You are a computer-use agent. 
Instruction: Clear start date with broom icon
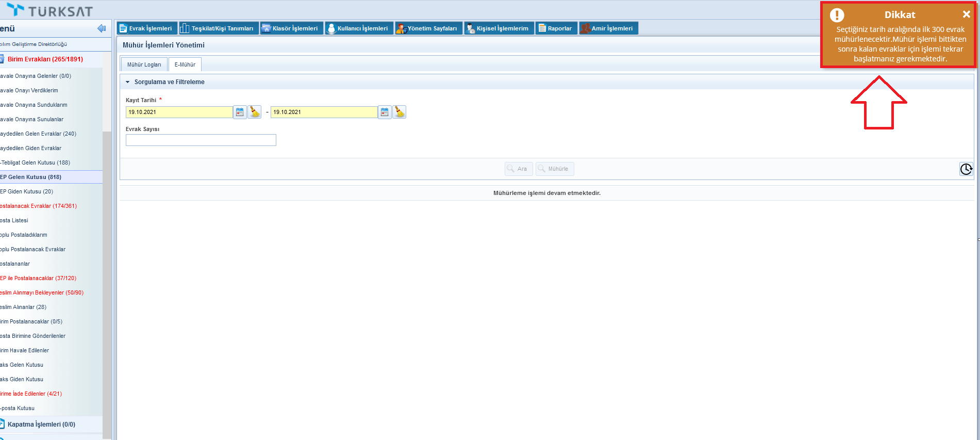tap(255, 112)
